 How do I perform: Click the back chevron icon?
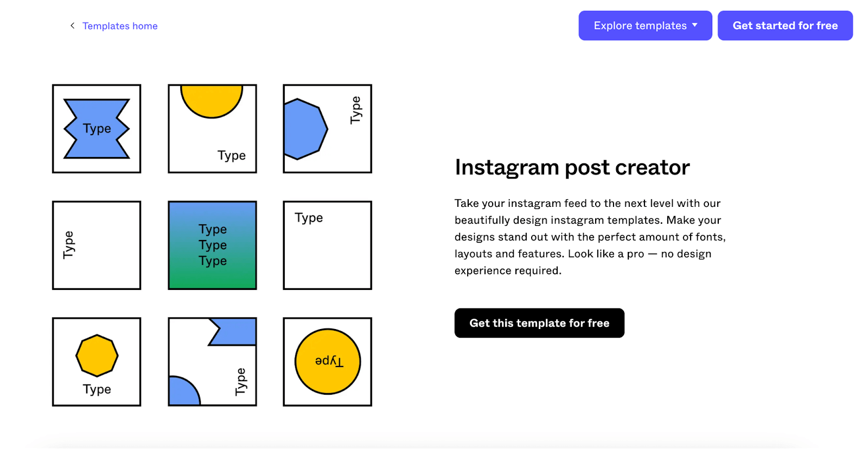(x=72, y=26)
